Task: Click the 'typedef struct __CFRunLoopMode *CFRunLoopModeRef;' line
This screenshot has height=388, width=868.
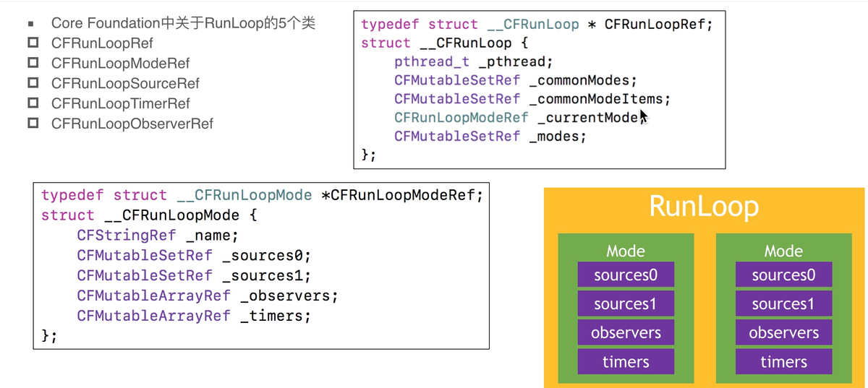Action: 261,196
